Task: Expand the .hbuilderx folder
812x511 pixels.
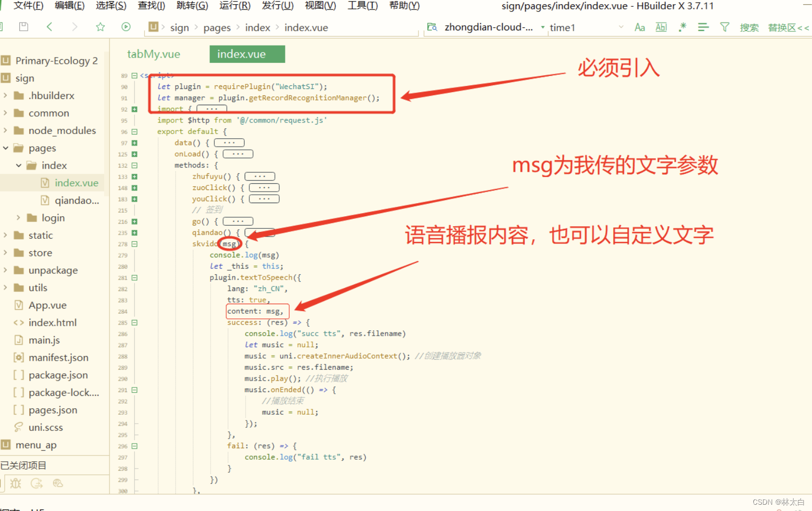Action: click(x=5, y=95)
